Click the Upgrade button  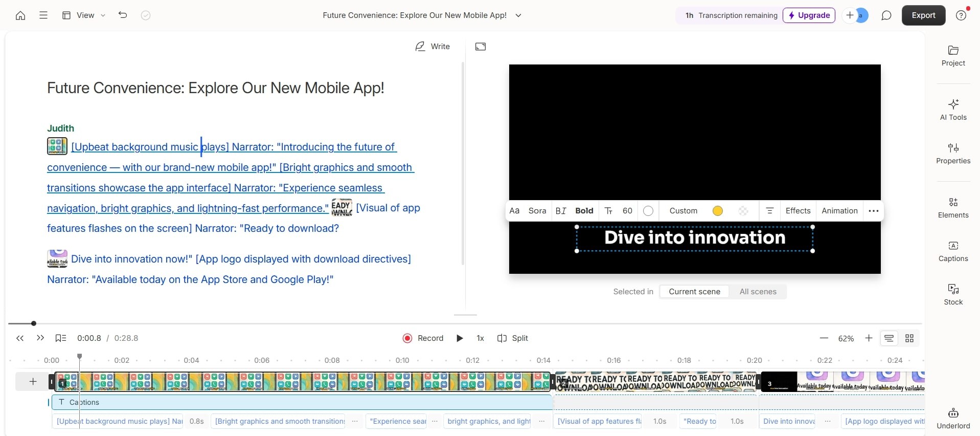coord(809,15)
